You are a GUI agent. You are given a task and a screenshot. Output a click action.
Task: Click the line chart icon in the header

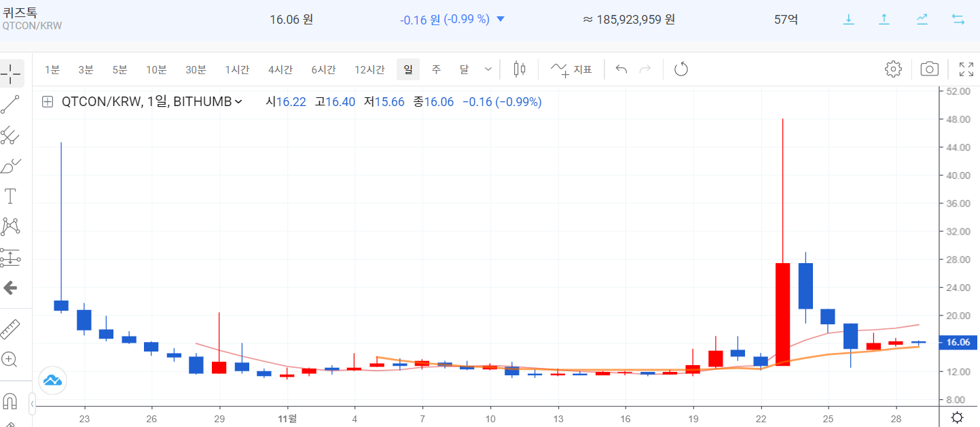(922, 19)
